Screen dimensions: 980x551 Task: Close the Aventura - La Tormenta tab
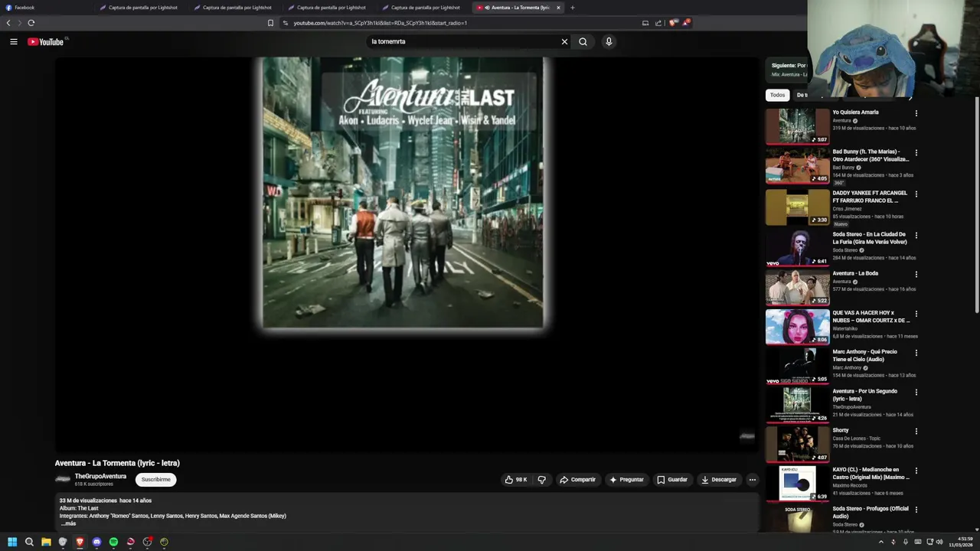coord(558,8)
